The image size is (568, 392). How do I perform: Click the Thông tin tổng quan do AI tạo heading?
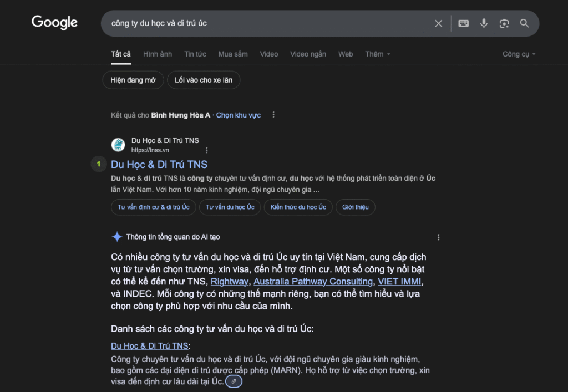pyautogui.click(x=173, y=237)
